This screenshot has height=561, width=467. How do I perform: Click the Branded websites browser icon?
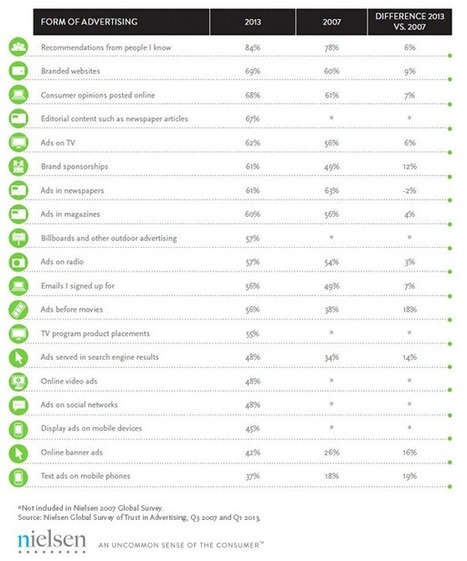coord(18,71)
